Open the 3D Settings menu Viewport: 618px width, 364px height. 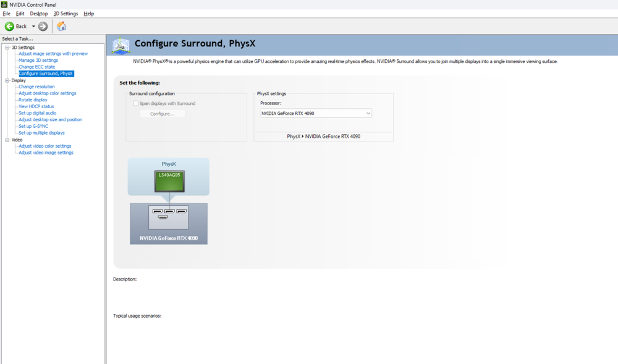(x=66, y=14)
